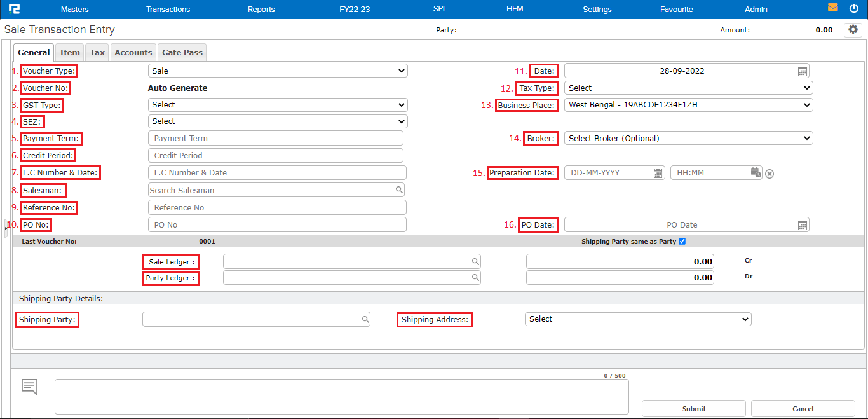The image size is (868, 419).
Task: Click the power icon in the top bar
Action: tap(854, 8)
